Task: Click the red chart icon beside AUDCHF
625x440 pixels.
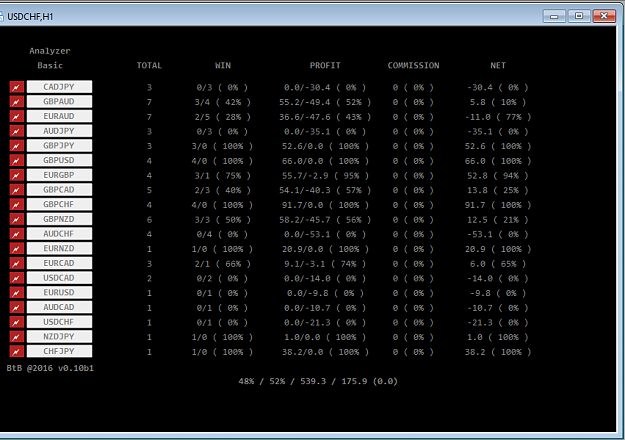Action: click(17, 234)
